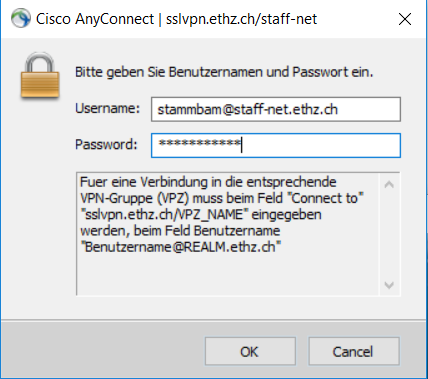This screenshot has height=379, width=428.
Task: Focus the Password input field
Action: (276, 145)
